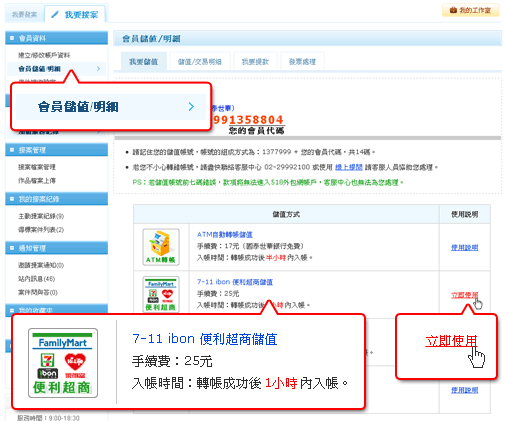This screenshot has width=505, height=421.
Task: Click the square icon beside 通知管理 header
Action: click(x=12, y=248)
